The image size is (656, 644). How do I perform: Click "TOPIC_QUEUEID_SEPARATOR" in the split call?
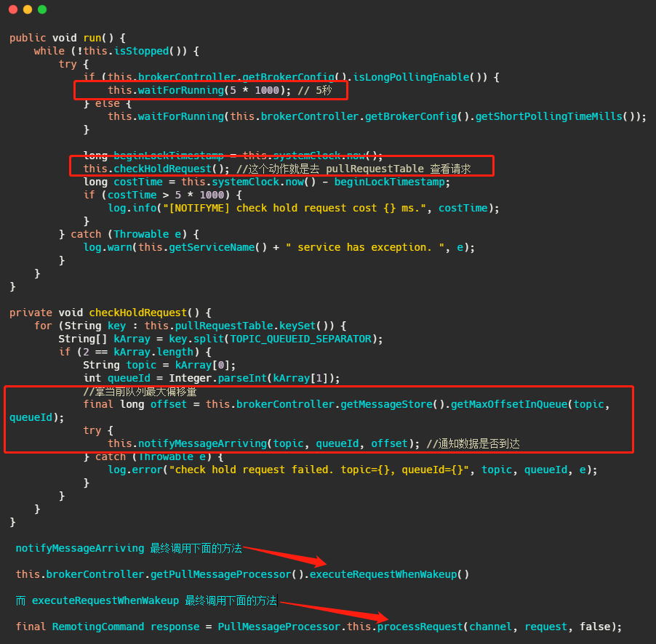(301, 339)
